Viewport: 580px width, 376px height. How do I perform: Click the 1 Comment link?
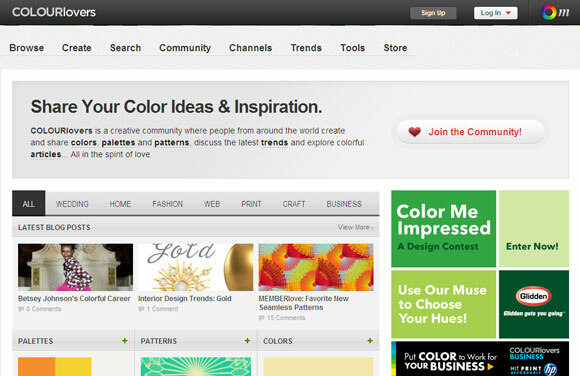tap(162, 309)
